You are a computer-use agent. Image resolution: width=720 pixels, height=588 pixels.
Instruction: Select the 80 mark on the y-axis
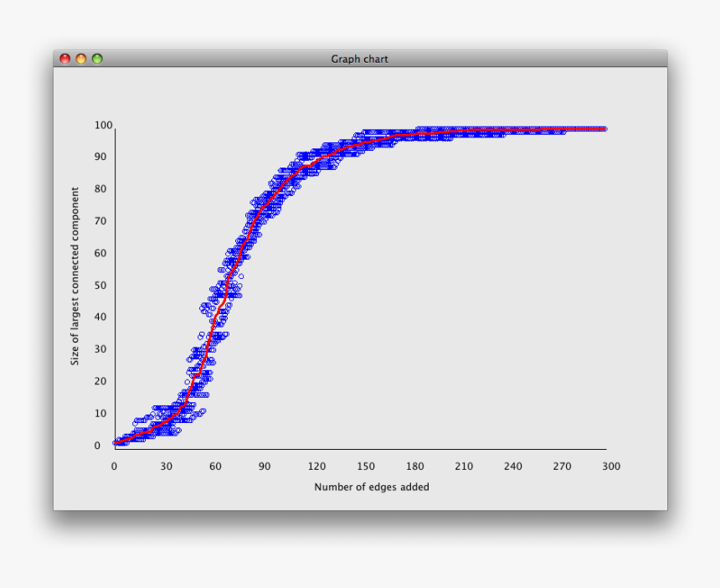point(100,189)
